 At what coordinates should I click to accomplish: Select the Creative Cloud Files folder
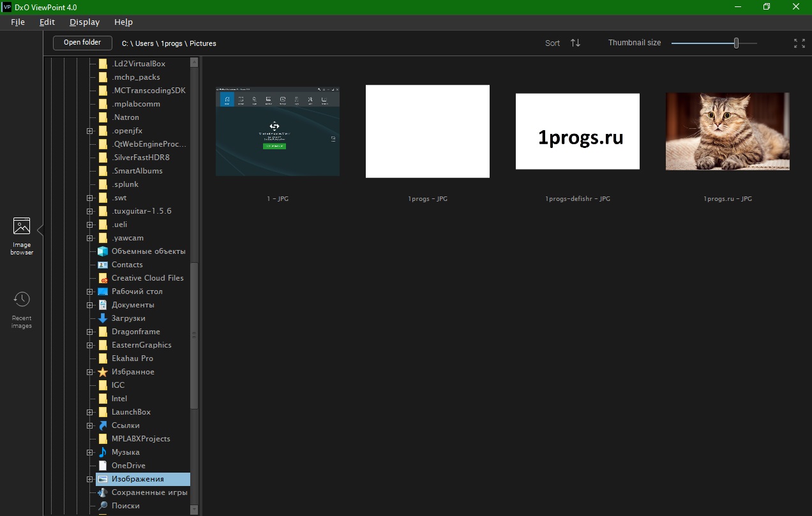(x=147, y=278)
